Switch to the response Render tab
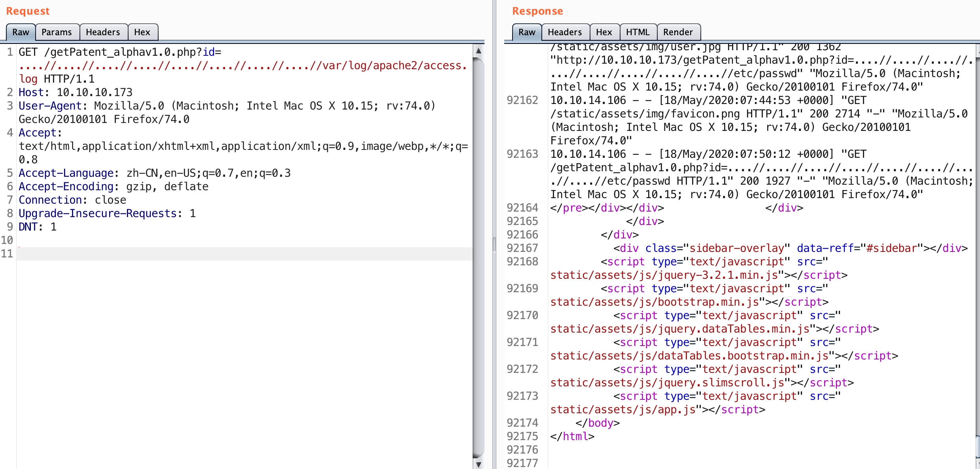The image size is (980, 469). point(678,32)
